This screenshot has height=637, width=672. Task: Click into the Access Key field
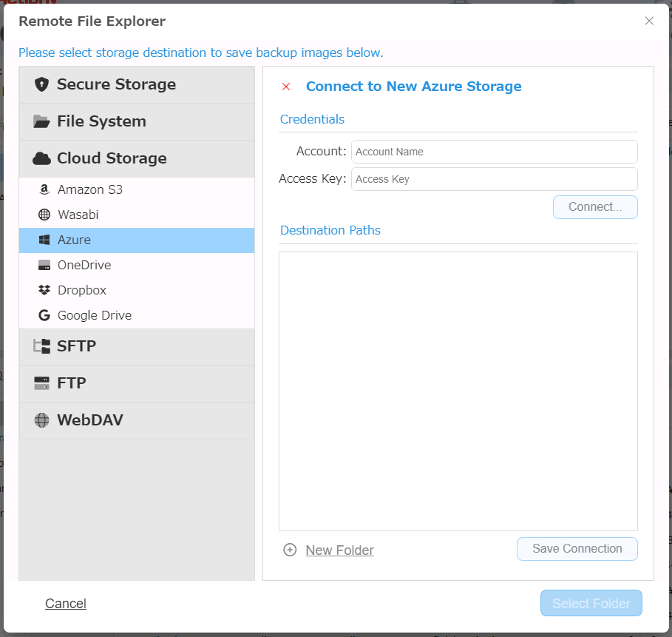tap(494, 179)
